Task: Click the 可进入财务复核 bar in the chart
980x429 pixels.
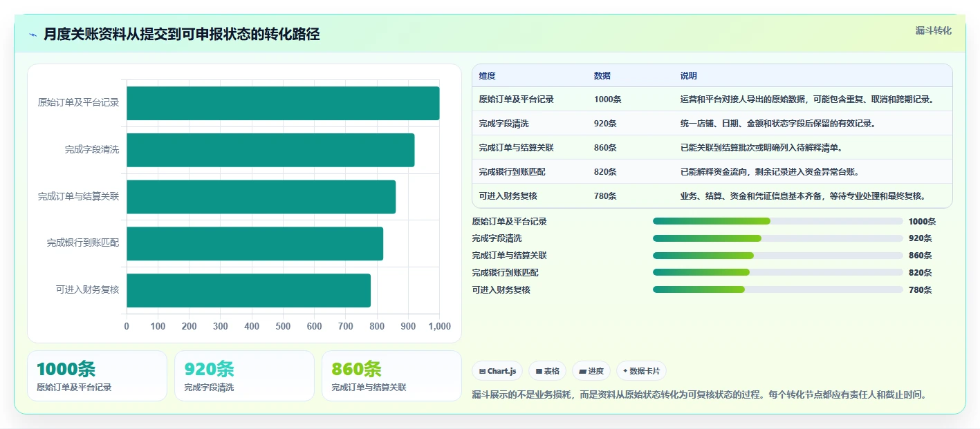Action: (248, 291)
